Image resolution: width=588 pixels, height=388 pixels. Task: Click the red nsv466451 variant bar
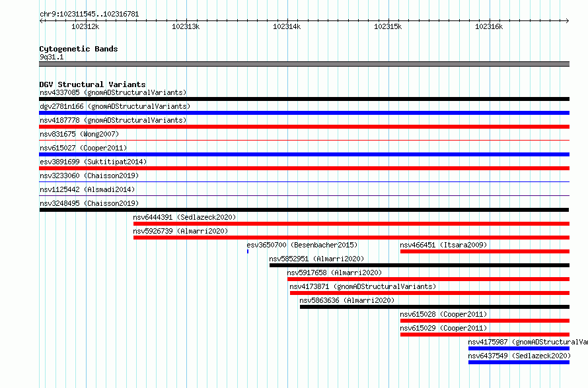point(485,251)
